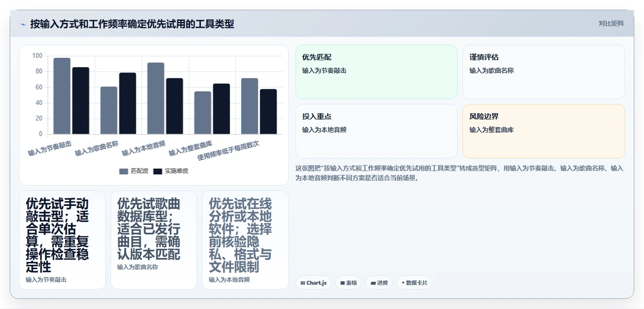Click the 匹配度 bar for 输入为歌曲名称
This screenshot has width=644, height=309.
pos(109,110)
